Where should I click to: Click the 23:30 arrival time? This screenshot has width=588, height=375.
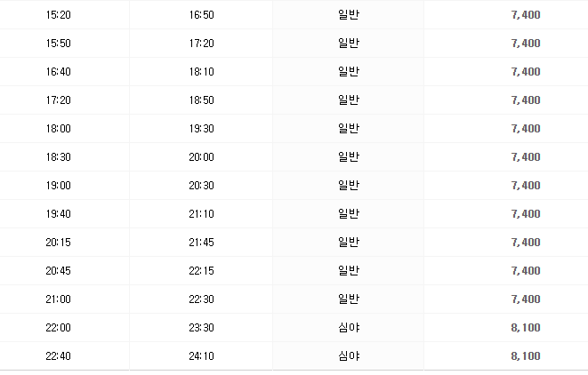[x=201, y=328]
